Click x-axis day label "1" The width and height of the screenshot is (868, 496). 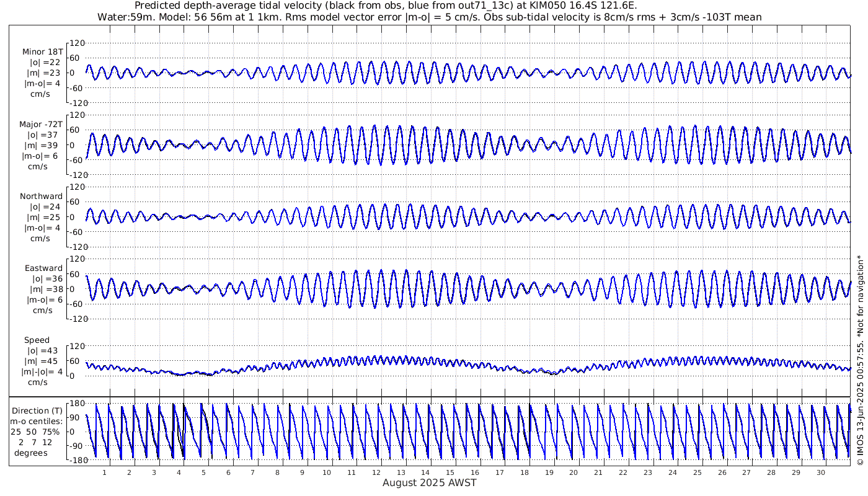tap(105, 472)
